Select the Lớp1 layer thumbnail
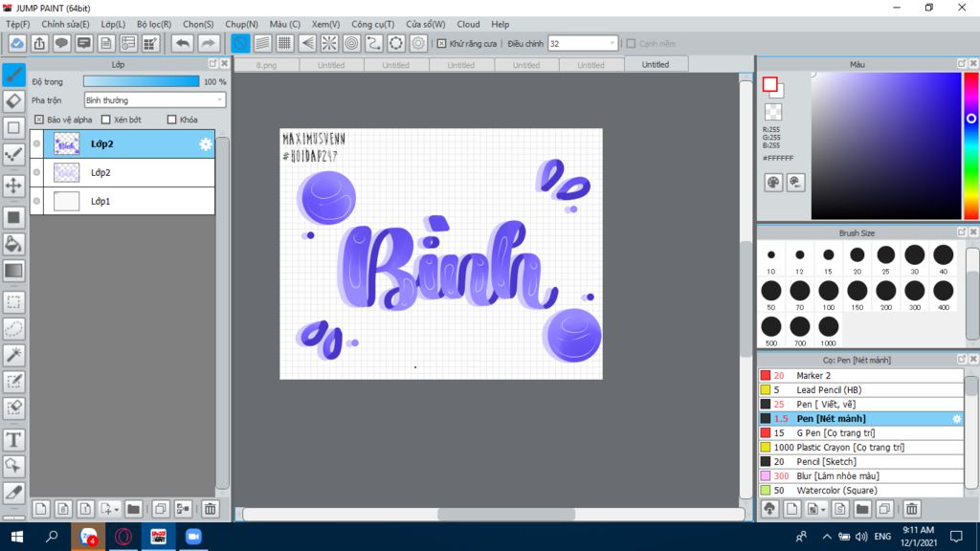The image size is (980, 551). (66, 201)
